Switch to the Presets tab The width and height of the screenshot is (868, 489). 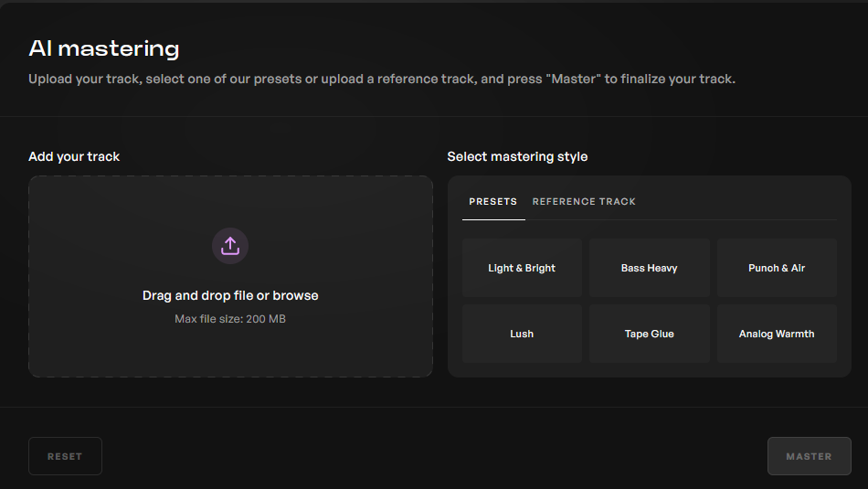tap(493, 202)
